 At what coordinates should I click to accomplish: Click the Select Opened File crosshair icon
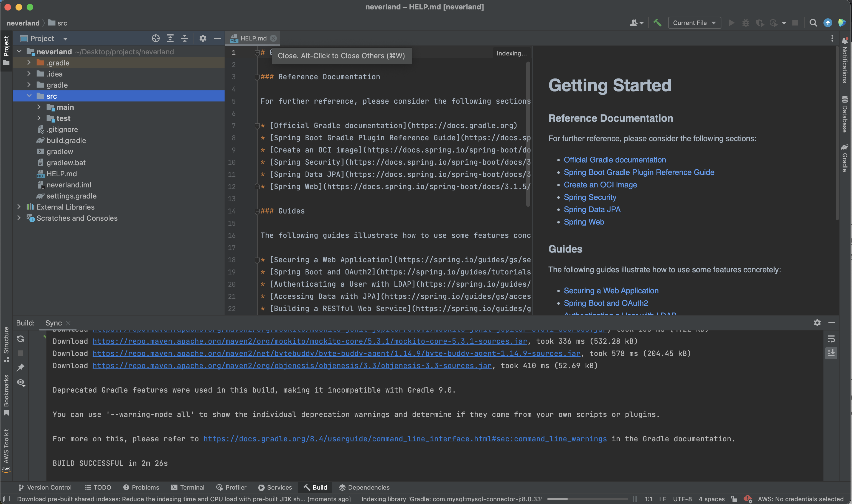click(x=156, y=38)
